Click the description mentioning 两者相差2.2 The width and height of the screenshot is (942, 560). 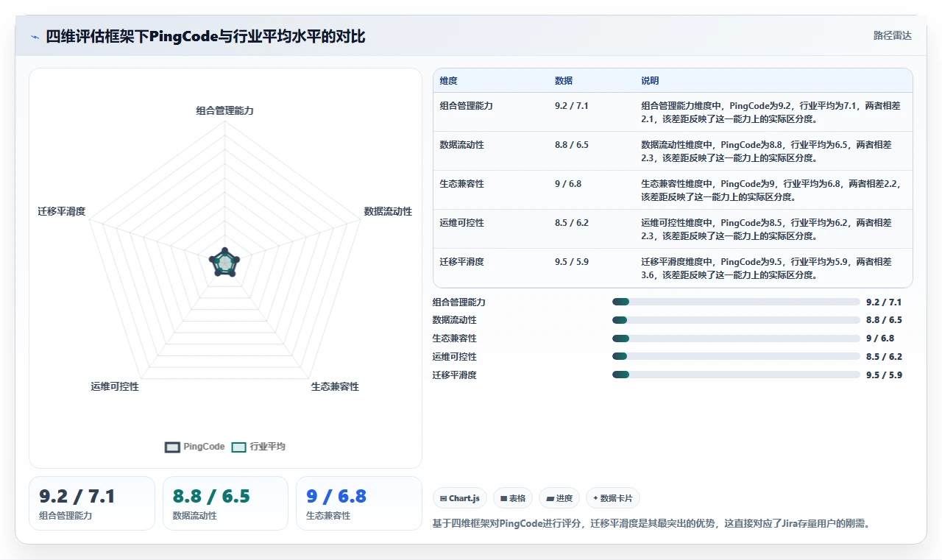tap(771, 190)
